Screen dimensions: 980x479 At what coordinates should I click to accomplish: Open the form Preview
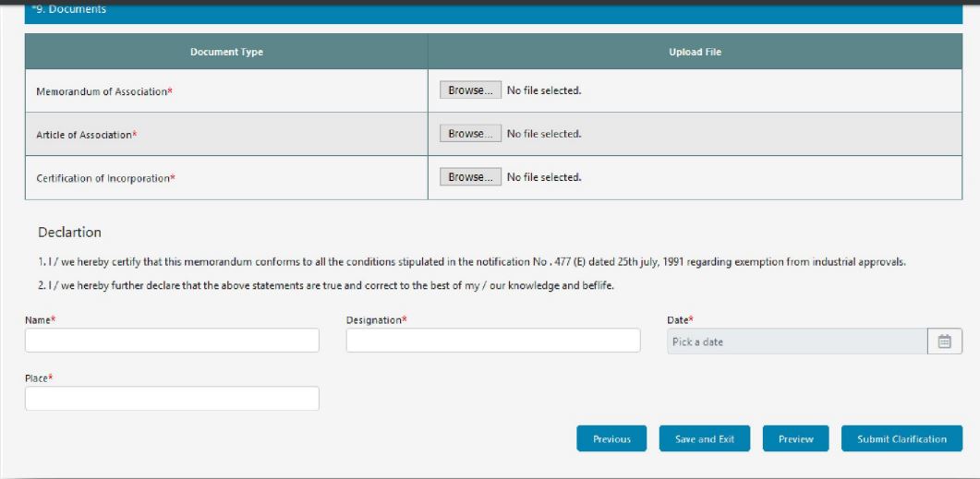click(x=795, y=439)
